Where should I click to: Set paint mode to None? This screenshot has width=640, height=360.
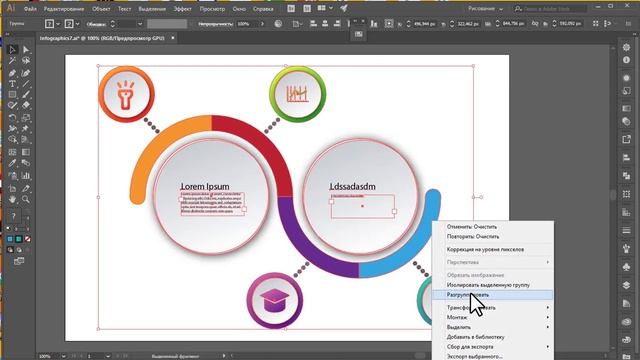[x=27, y=239]
